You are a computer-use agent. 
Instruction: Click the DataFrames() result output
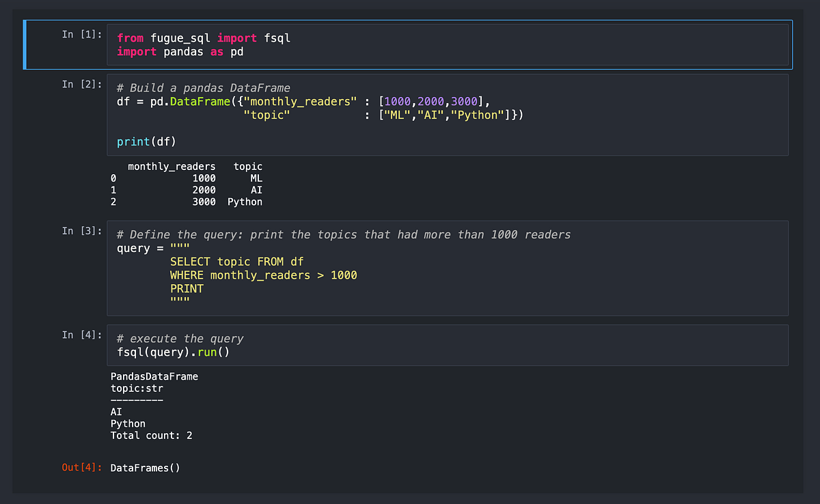(145, 468)
